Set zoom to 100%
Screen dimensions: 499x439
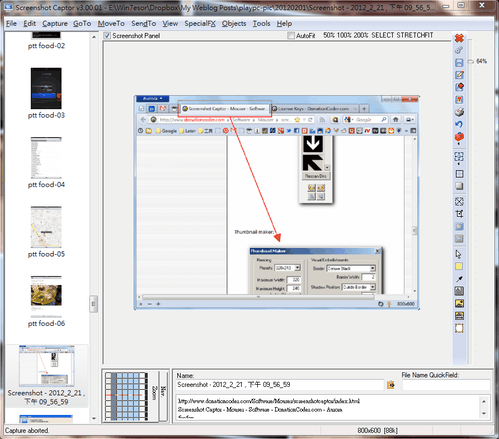[345, 35]
